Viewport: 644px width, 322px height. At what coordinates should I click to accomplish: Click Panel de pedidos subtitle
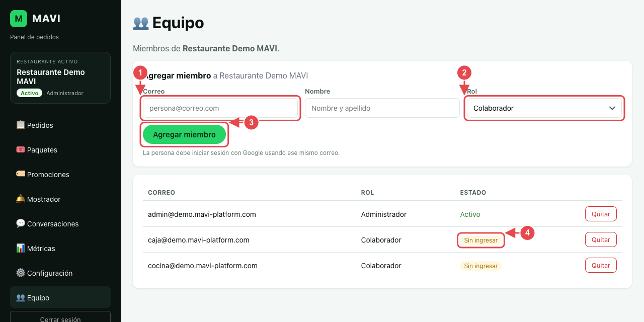(x=34, y=37)
